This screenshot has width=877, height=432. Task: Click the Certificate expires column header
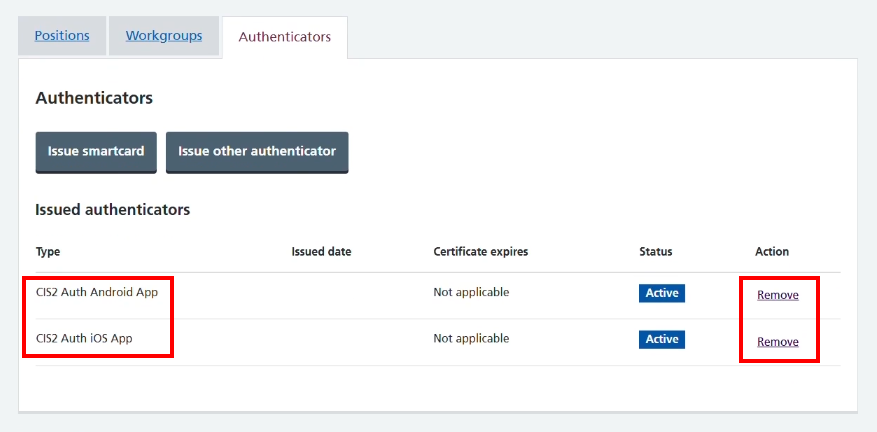pos(480,252)
